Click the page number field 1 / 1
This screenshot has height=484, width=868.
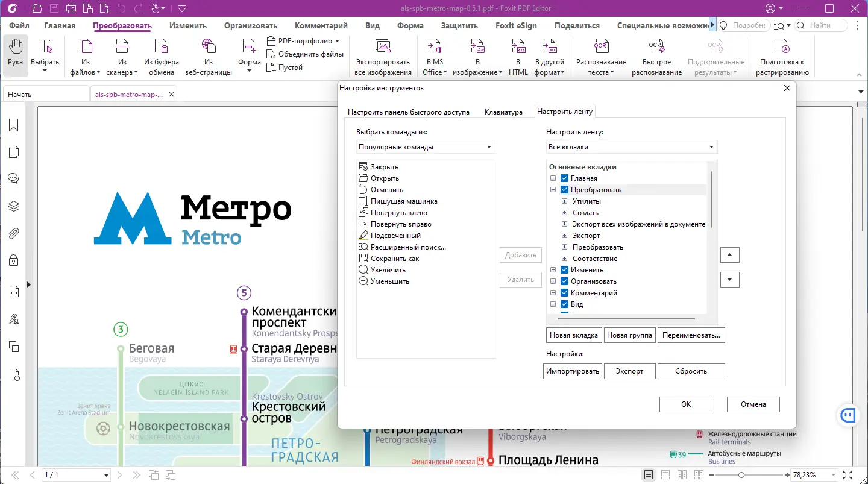point(76,475)
